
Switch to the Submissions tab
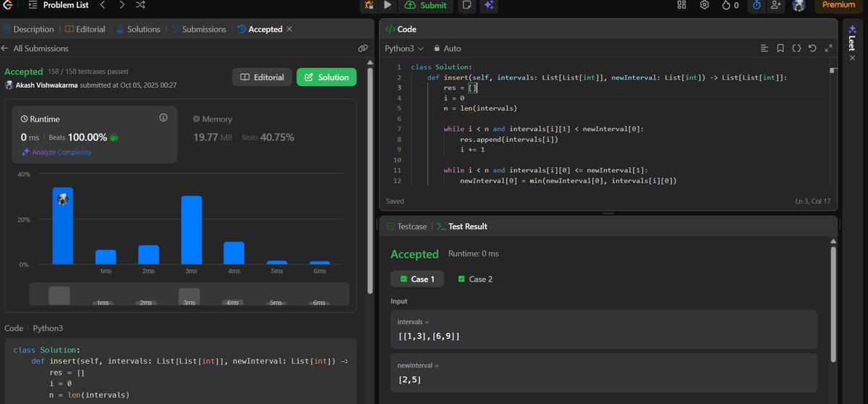click(x=199, y=29)
